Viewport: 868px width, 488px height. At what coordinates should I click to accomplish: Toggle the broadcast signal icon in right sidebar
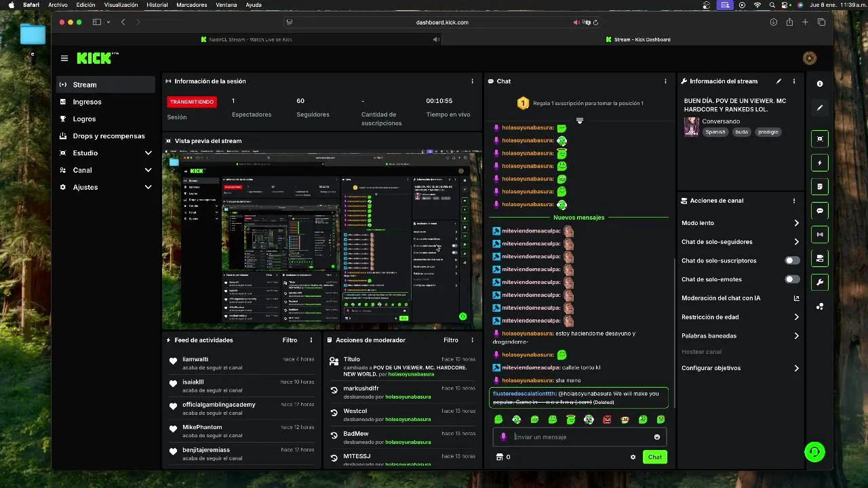tap(820, 235)
